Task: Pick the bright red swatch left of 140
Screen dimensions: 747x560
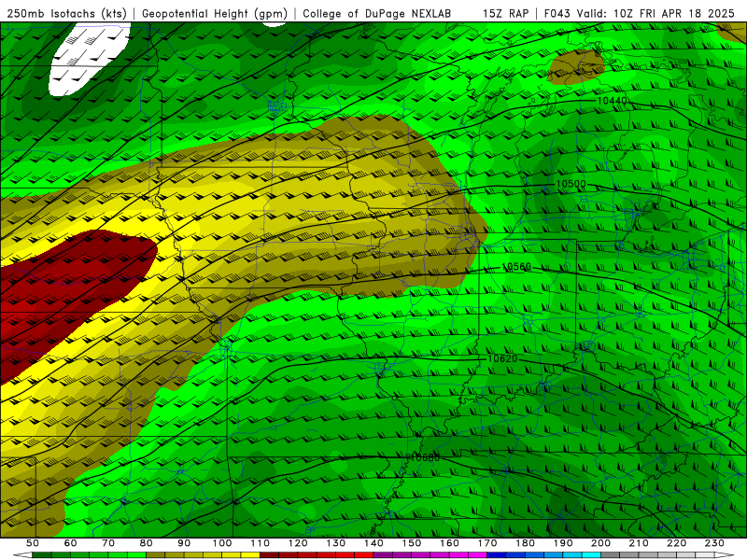Action: point(364,555)
